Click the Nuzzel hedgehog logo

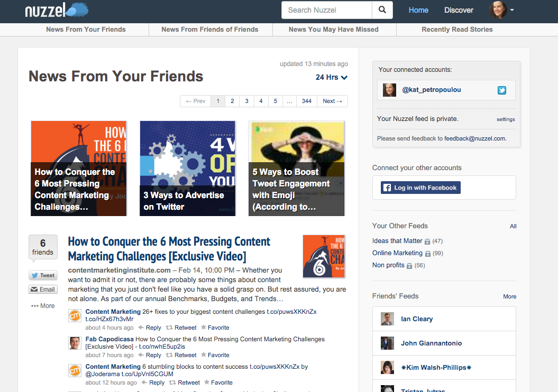click(x=57, y=10)
